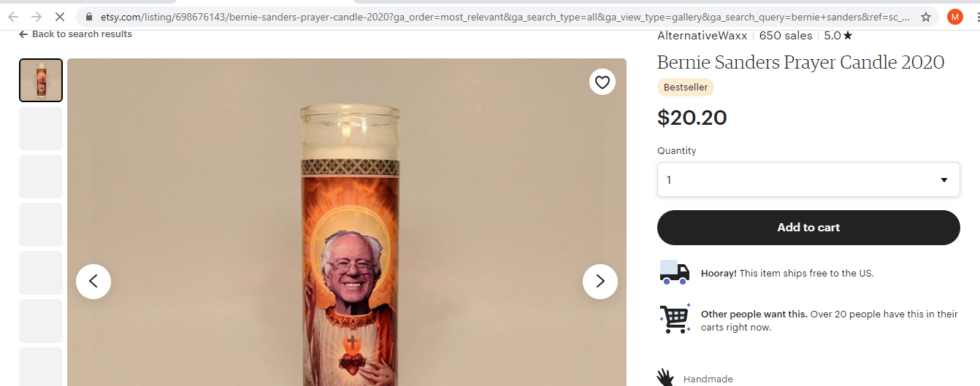Stop page loading with X icon
Viewport: 980px width, 386px height.
coord(61,16)
